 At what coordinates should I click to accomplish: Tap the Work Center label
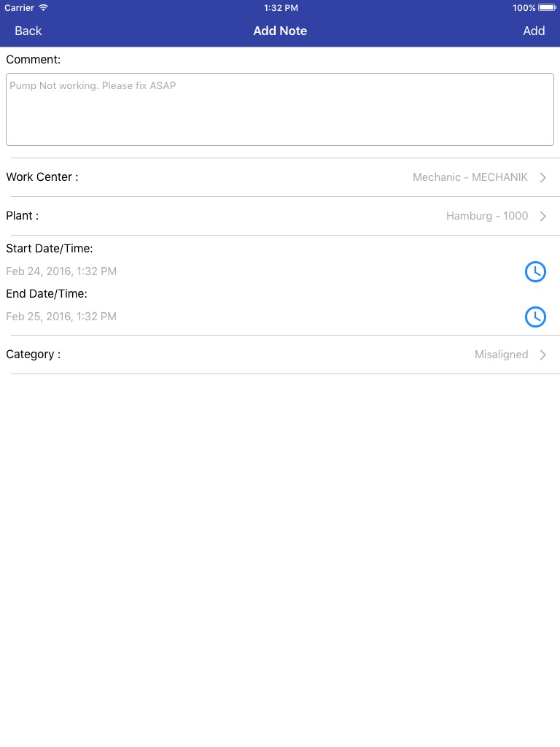(x=42, y=177)
